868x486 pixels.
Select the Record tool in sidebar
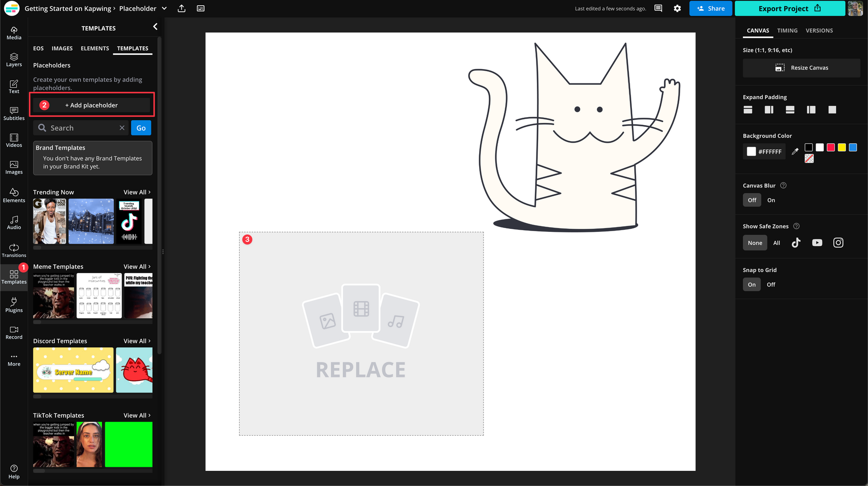[x=14, y=333]
